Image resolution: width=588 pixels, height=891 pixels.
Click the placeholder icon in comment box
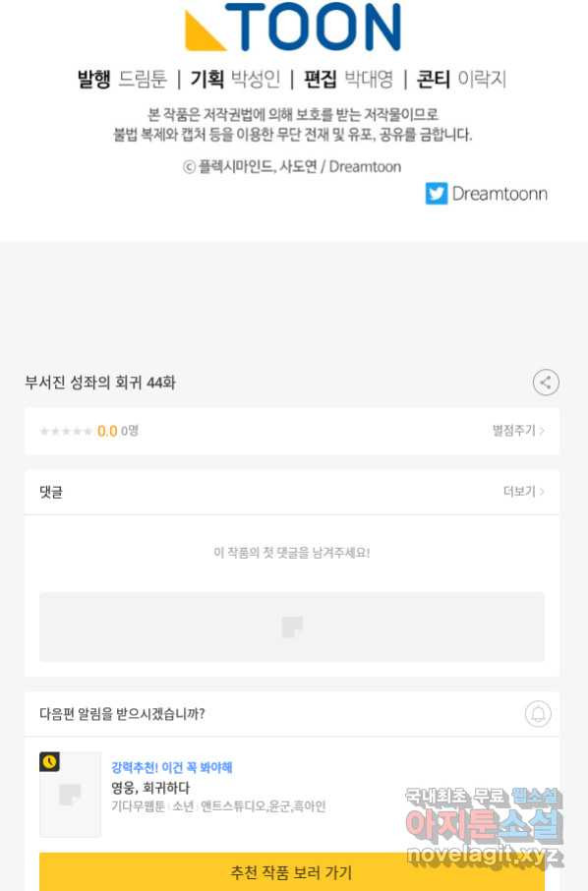tap(292, 626)
